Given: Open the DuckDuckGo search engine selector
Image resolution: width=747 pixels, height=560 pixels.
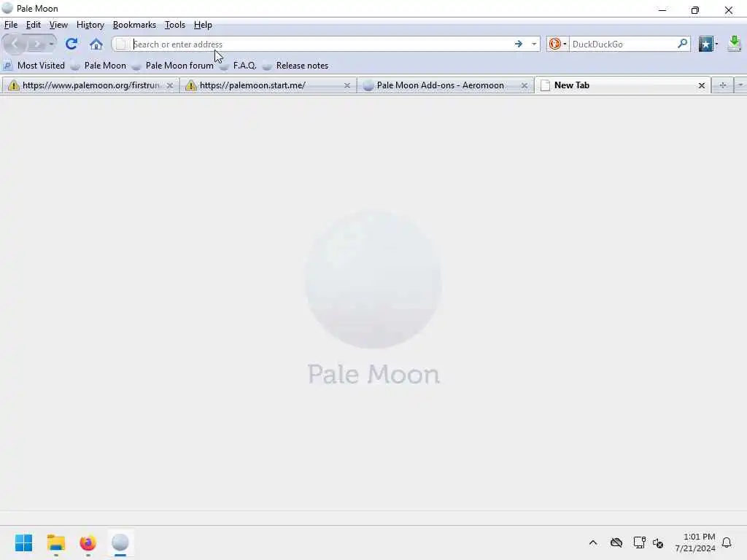Looking at the screenshot, I should point(557,44).
